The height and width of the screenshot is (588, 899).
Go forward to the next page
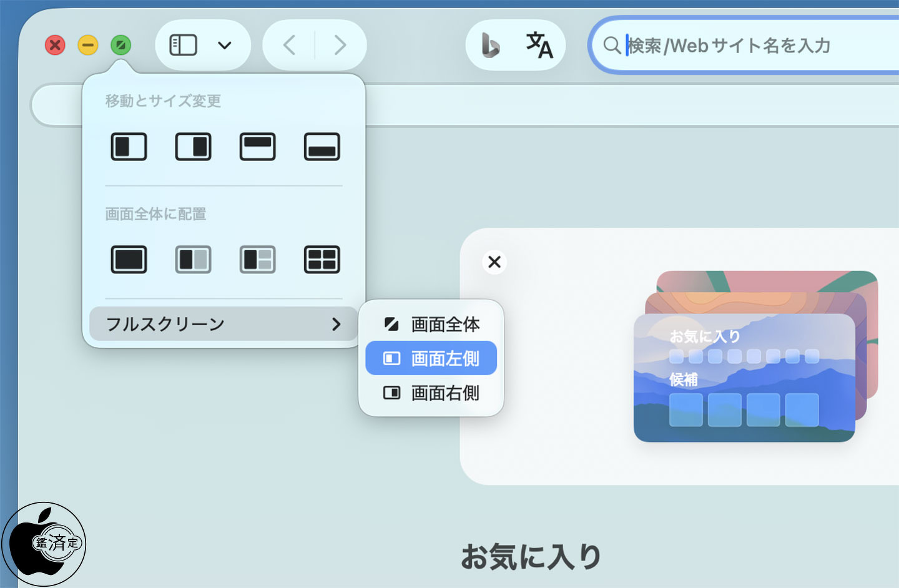[340, 45]
